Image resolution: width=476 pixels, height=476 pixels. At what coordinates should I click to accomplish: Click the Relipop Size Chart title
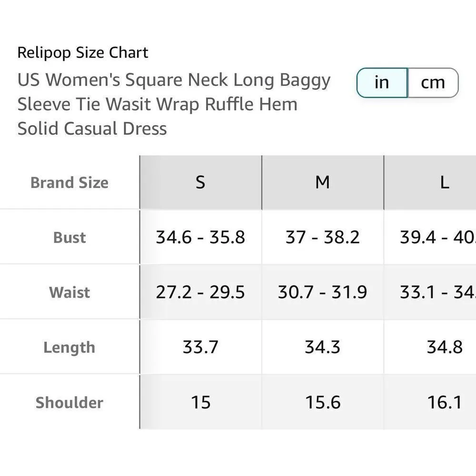point(83,52)
